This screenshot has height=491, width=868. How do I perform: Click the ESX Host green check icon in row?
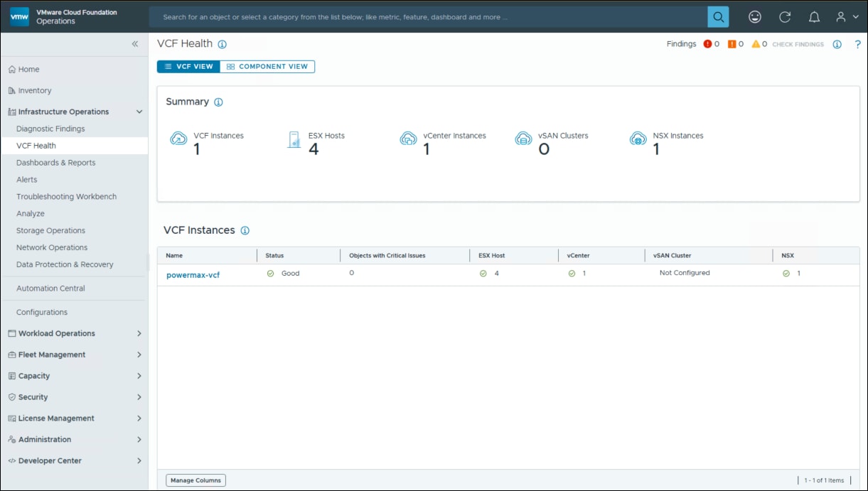coord(483,274)
